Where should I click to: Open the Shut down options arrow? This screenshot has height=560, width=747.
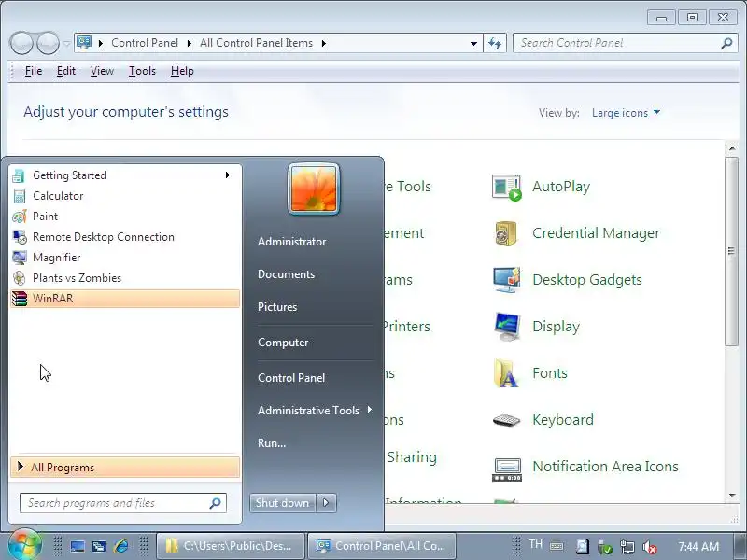tap(326, 503)
